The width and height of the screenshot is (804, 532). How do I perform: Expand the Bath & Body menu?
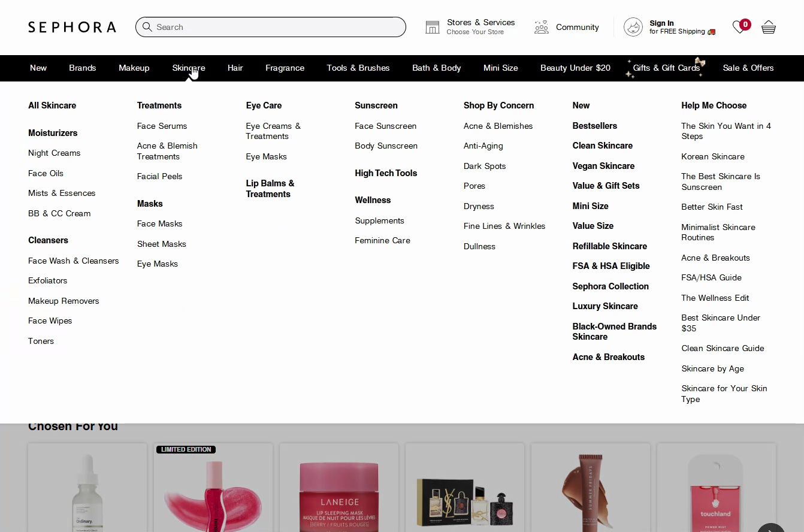[436, 68]
